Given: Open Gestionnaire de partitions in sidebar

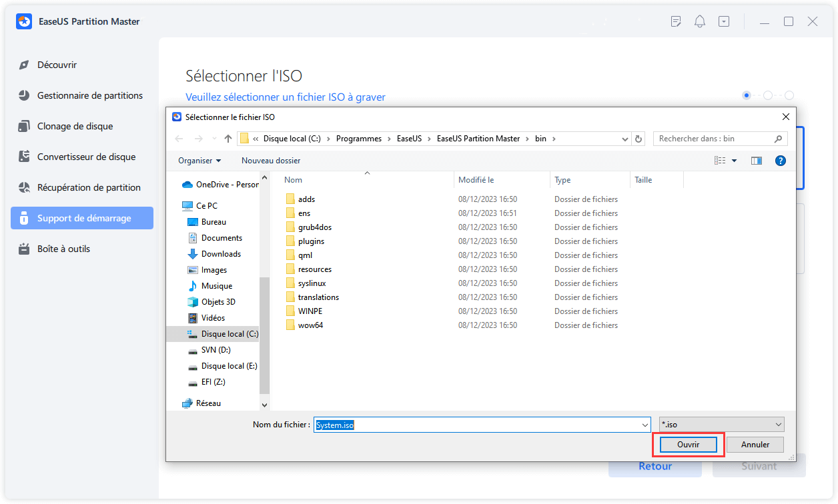Looking at the screenshot, I should pos(89,95).
